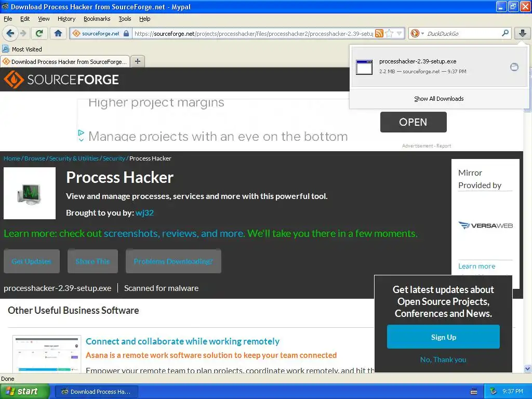Open the Edit menu
This screenshot has height=399, width=532.
[x=25, y=19]
